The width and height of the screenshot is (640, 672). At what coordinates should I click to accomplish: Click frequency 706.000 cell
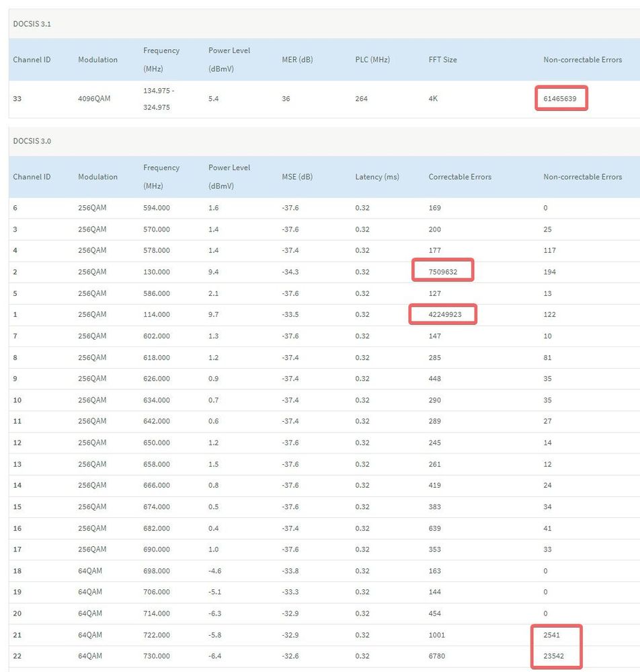point(157,592)
